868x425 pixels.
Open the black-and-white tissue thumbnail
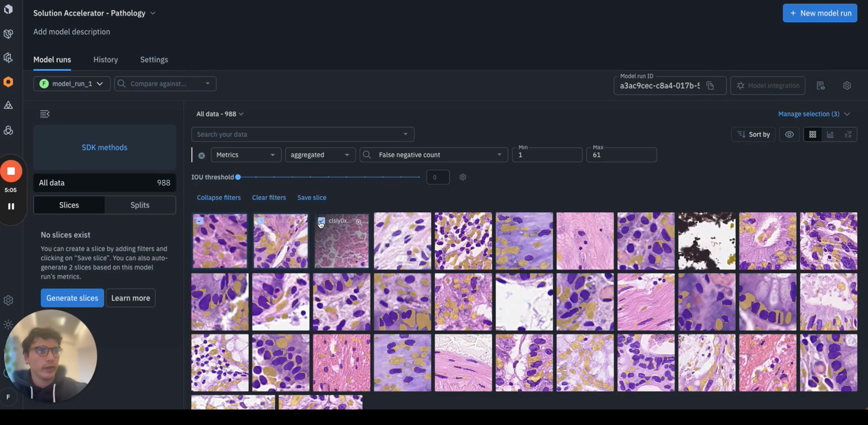[x=707, y=241]
